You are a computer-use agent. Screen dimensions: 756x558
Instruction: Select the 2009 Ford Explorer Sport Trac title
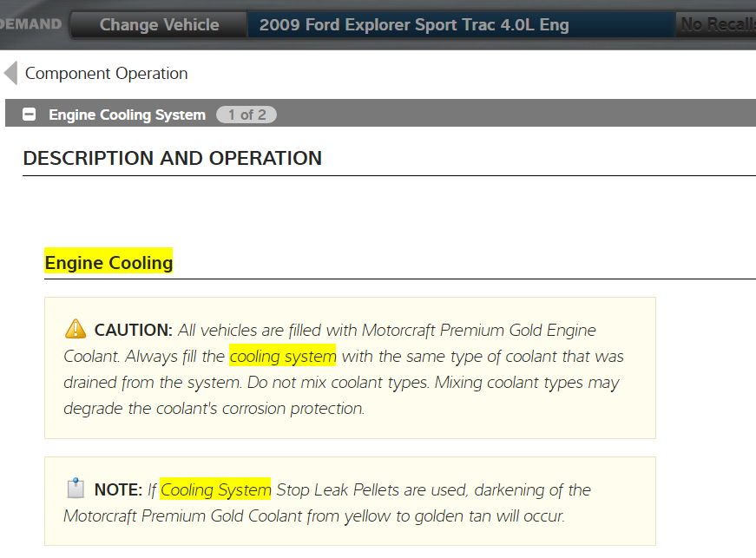pyautogui.click(x=413, y=24)
